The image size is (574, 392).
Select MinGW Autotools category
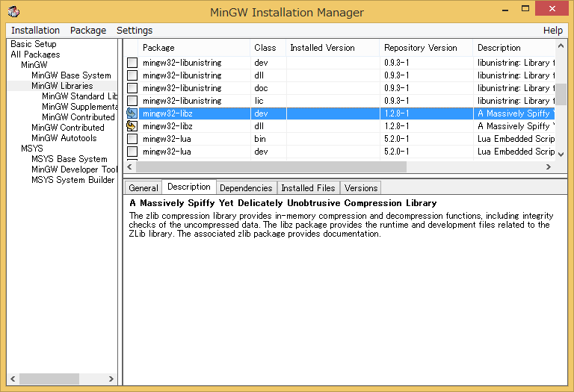pyautogui.click(x=64, y=138)
